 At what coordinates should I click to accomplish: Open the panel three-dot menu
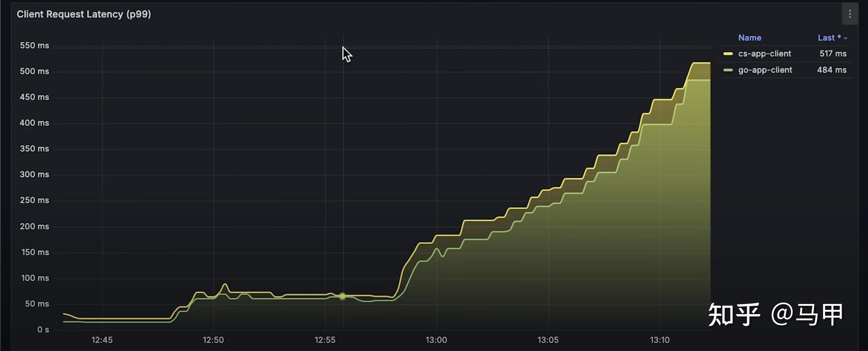coord(850,14)
